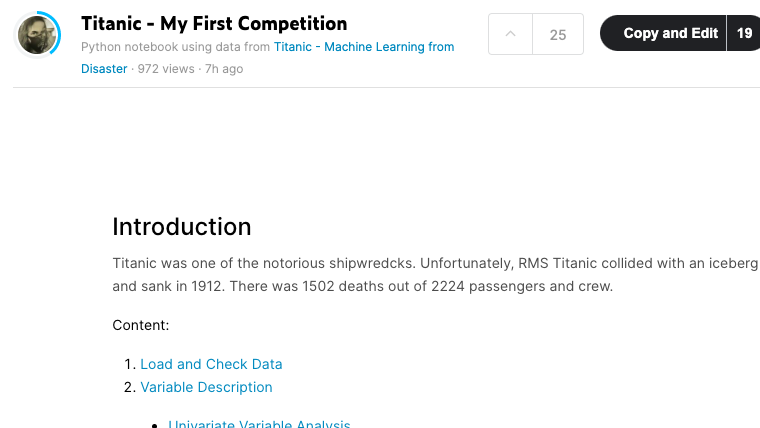Click the numbered list item 1 marker

coord(129,364)
